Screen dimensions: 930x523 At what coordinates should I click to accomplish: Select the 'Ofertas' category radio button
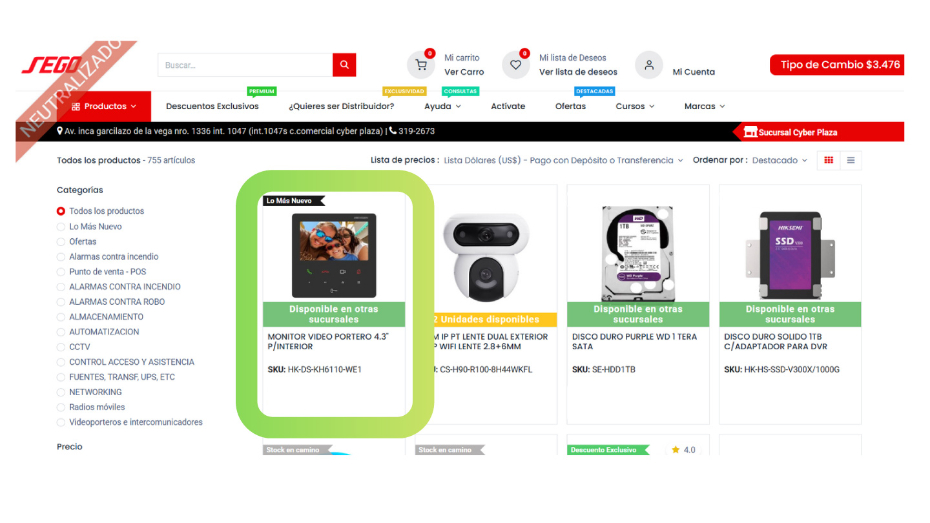pyautogui.click(x=61, y=242)
